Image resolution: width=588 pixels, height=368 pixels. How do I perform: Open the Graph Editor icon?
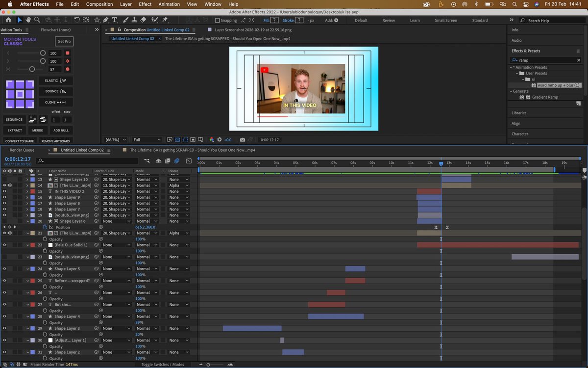[x=189, y=160]
